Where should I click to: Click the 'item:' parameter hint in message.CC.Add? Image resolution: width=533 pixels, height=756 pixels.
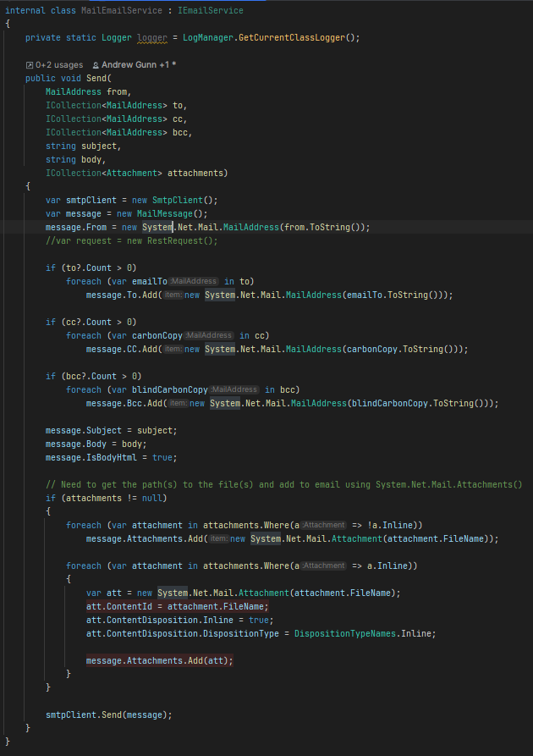[173, 349]
